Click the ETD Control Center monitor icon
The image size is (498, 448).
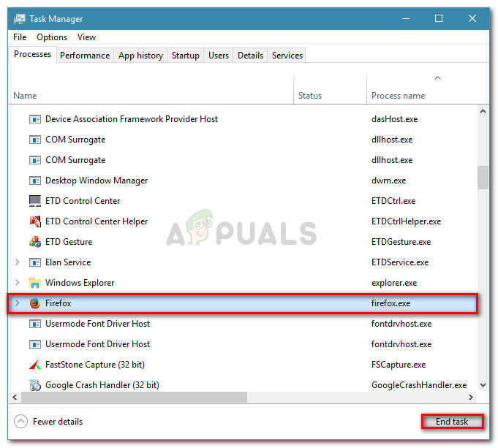35,201
